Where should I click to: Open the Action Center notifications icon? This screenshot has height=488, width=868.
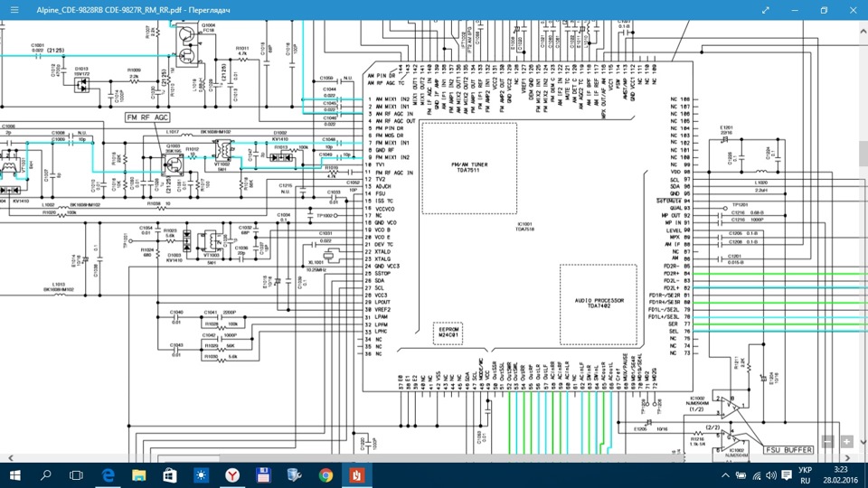click(787, 475)
